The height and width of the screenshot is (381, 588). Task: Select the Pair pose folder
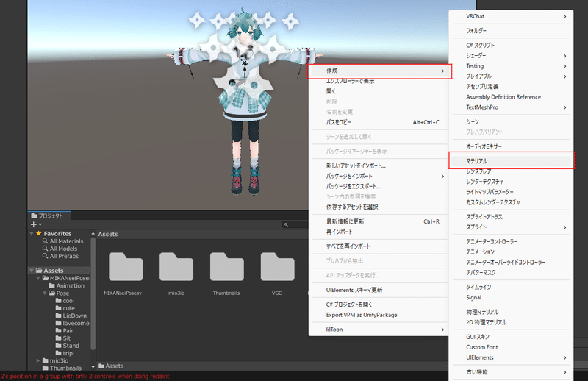pyautogui.click(x=65, y=331)
